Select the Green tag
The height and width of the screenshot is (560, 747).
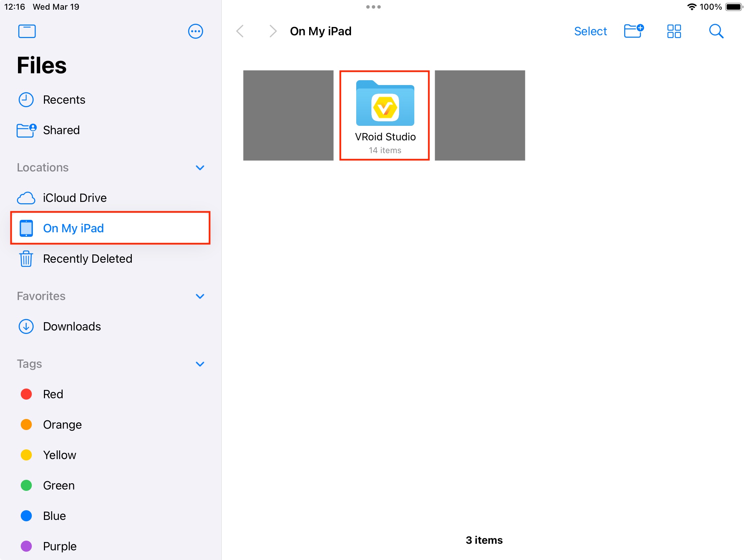coord(111,485)
